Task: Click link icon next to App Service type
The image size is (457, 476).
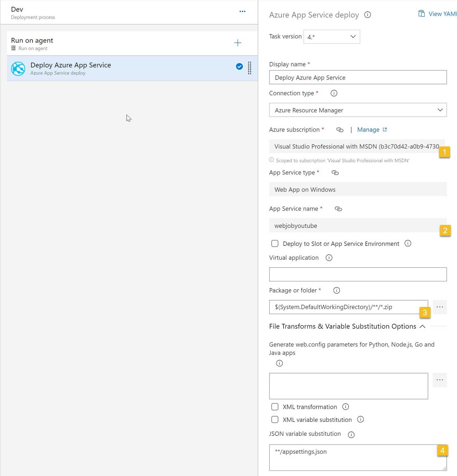Action: click(x=335, y=173)
